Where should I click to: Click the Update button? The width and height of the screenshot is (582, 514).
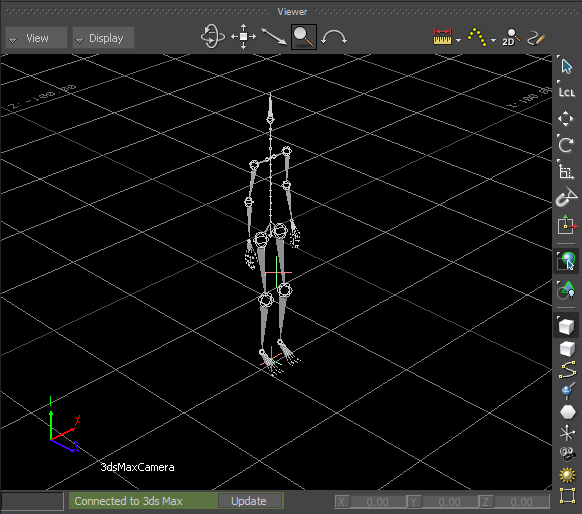(249, 501)
